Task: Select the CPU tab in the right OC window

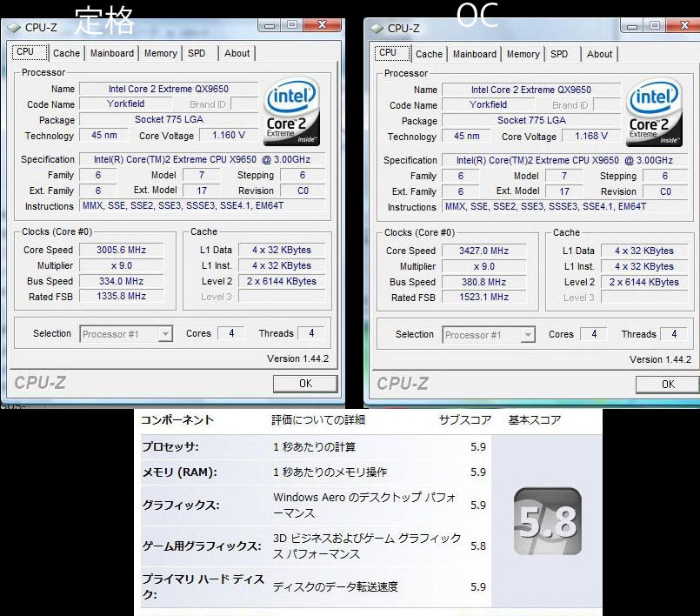Action: [392, 53]
